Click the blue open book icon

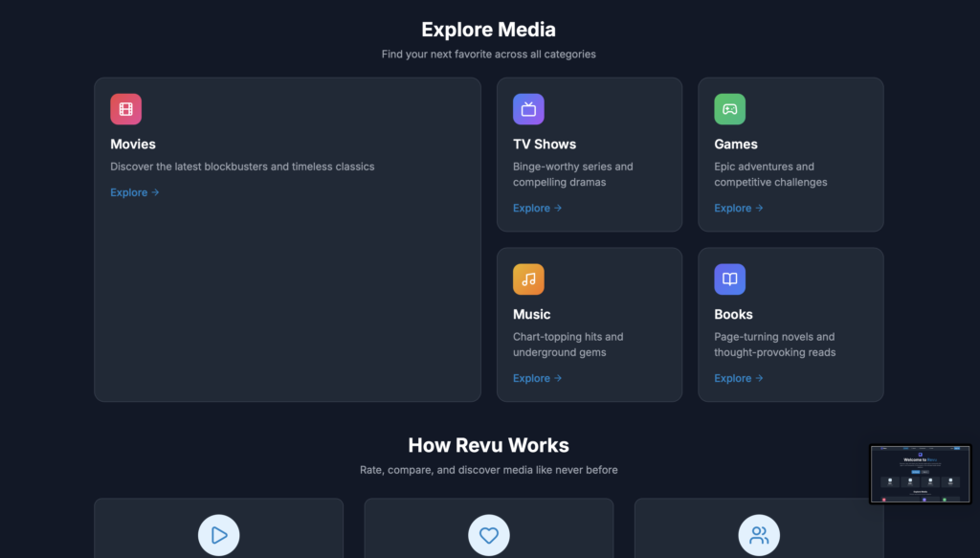(729, 279)
